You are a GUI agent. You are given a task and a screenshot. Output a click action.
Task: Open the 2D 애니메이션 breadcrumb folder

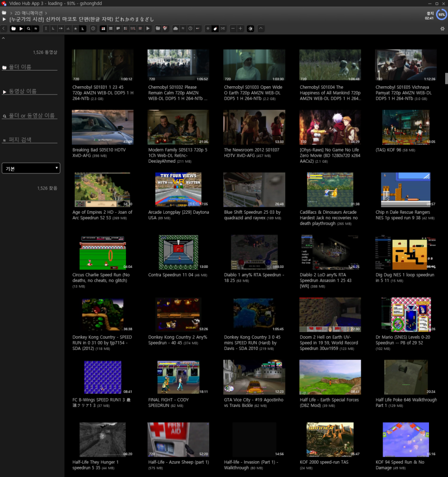tap(29, 13)
